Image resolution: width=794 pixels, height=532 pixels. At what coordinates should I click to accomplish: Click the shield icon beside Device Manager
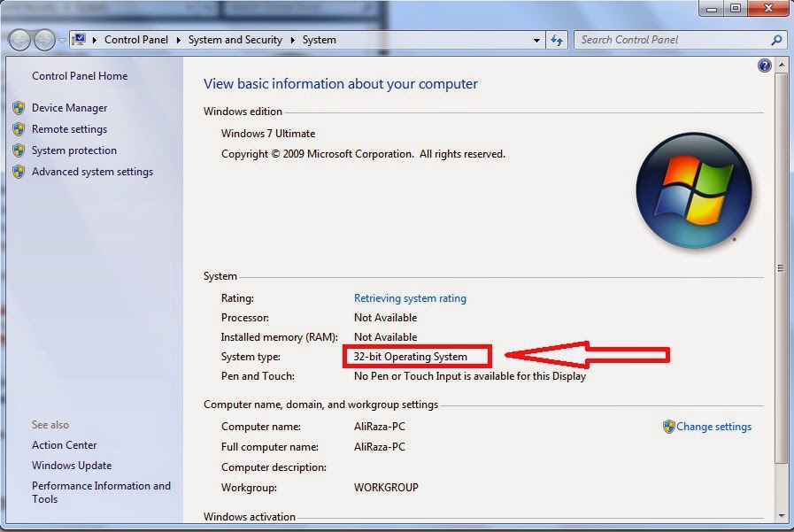(x=19, y=107)
